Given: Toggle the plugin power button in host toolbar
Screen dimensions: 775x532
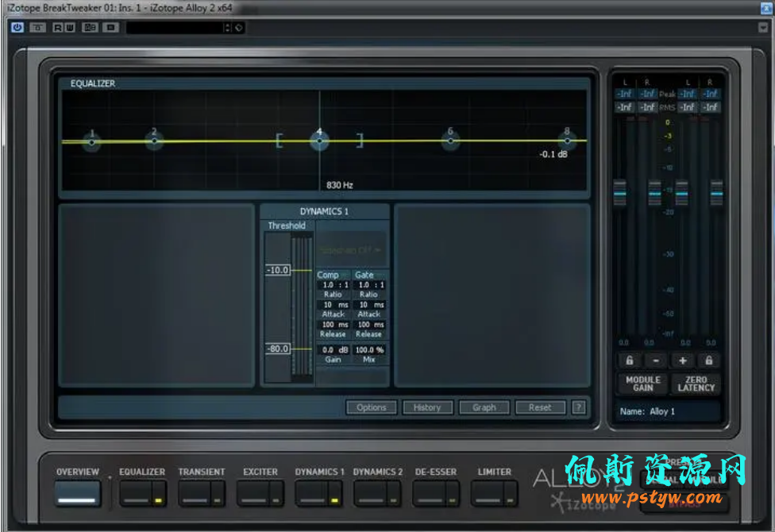Looking at the screenshot, I should tap(17, 27).
